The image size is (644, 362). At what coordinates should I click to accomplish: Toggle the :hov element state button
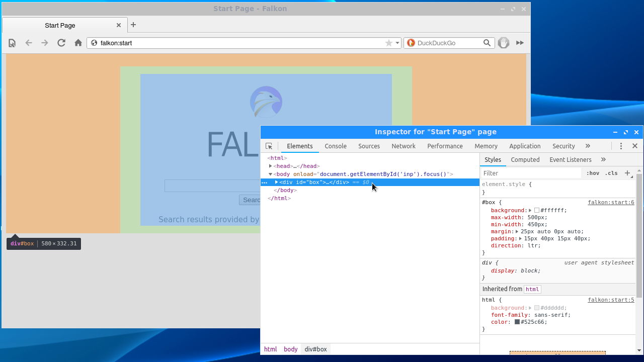593,173
